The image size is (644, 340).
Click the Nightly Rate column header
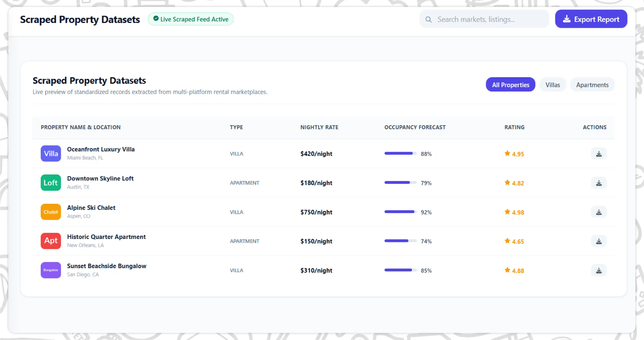[319, 127]
